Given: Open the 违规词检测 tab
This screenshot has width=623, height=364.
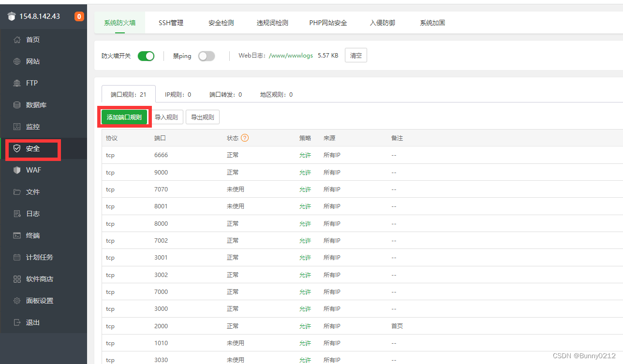Looking at the screenshot, I should pyautogui.click(x=272, y=23).
